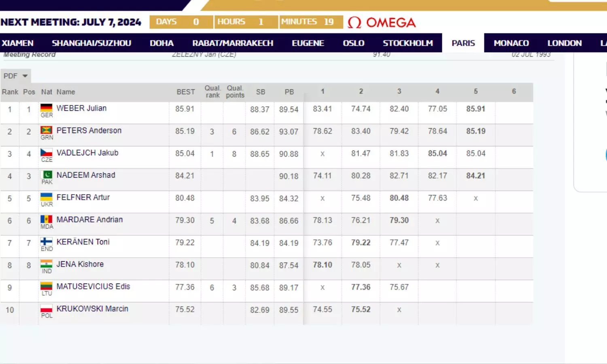Screen dimensions: 607x364
Task: Open the PDF dropdown menu
Action: 15,76
